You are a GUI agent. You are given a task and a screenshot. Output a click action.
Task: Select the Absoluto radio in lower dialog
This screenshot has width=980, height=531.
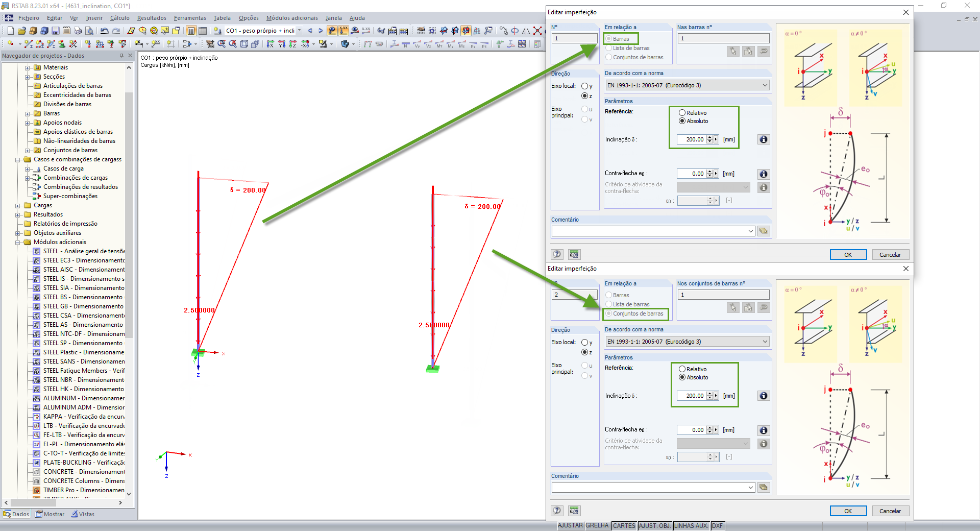(x=682, y=377)
